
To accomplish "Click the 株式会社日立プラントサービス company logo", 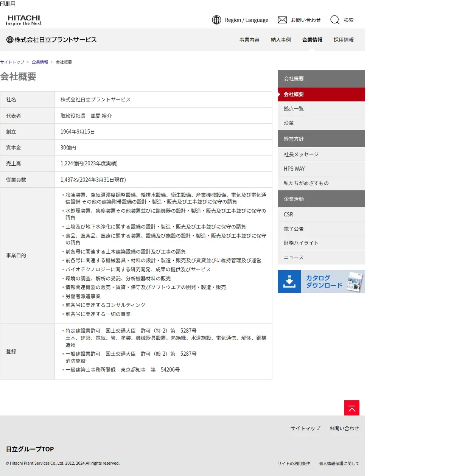I will click(51, 40).
